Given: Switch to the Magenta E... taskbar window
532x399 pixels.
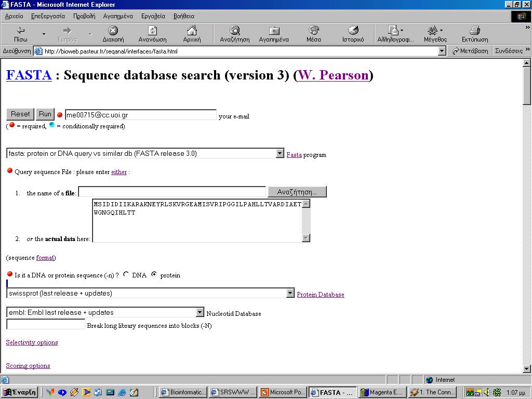Looking at the screenshot, I should [x=382, y=392].
